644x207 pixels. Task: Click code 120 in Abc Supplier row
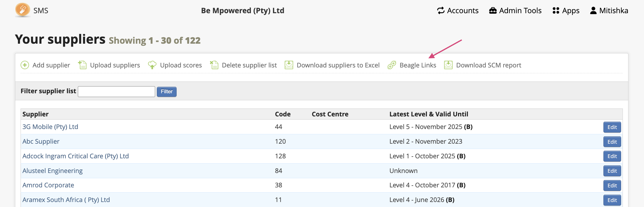pyautogui.click(x=280, y=141)
